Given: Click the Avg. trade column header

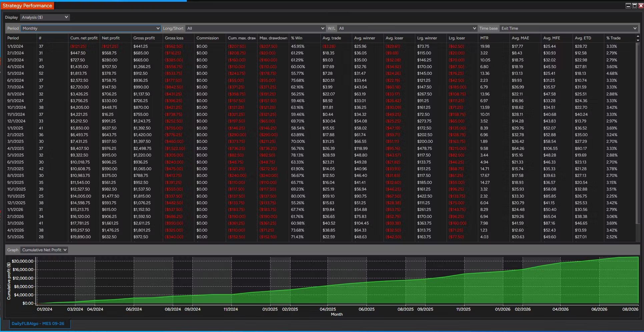Looking at the screenshot, I should [336, 38].
